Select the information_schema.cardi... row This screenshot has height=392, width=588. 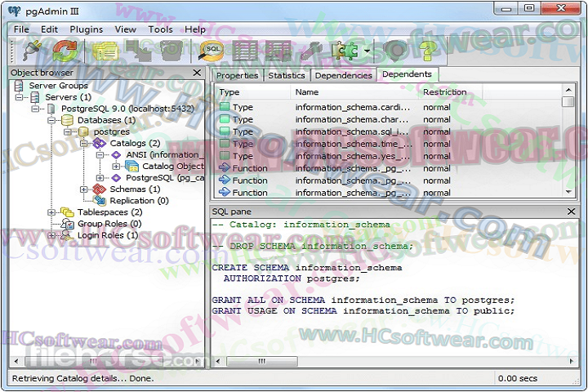pyautogui.click(x=388, y=107)
